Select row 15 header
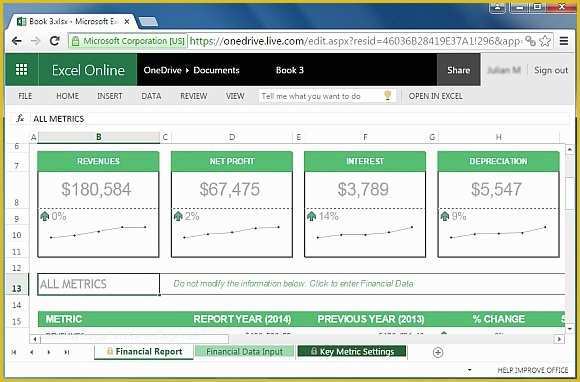The image size is (580, 382). click(17, 320)
